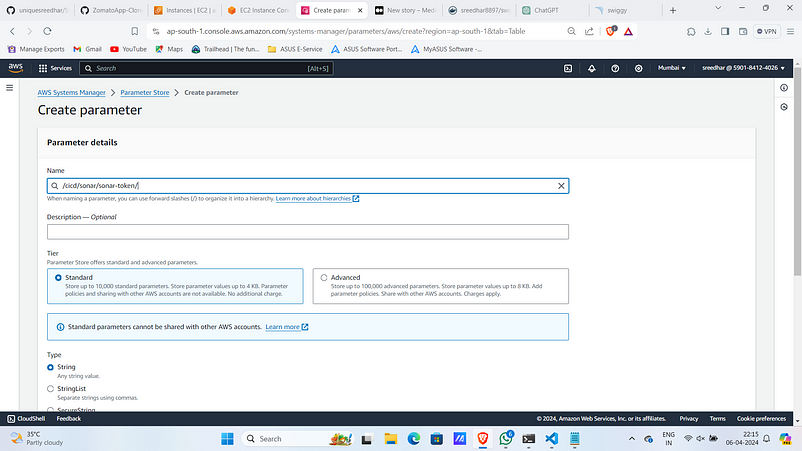
Task: Open the sreedhar account dropdown
Action: click(743, 68)
